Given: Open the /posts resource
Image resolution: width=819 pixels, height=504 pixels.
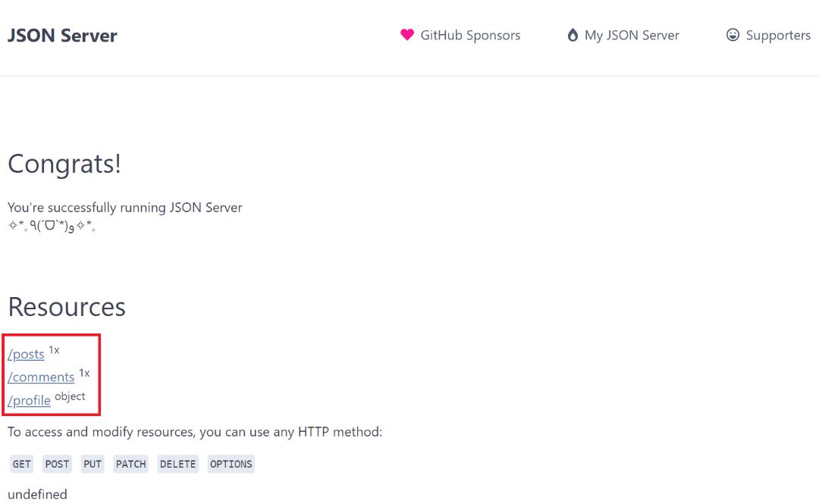Looking at the screenshot, I should (x=26, y=354).
